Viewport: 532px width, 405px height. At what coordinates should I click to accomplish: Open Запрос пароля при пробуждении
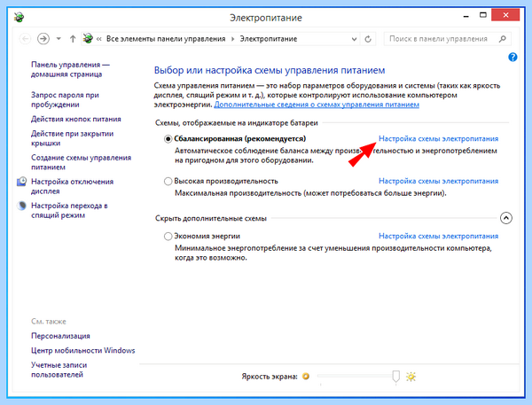pos(65,100)
